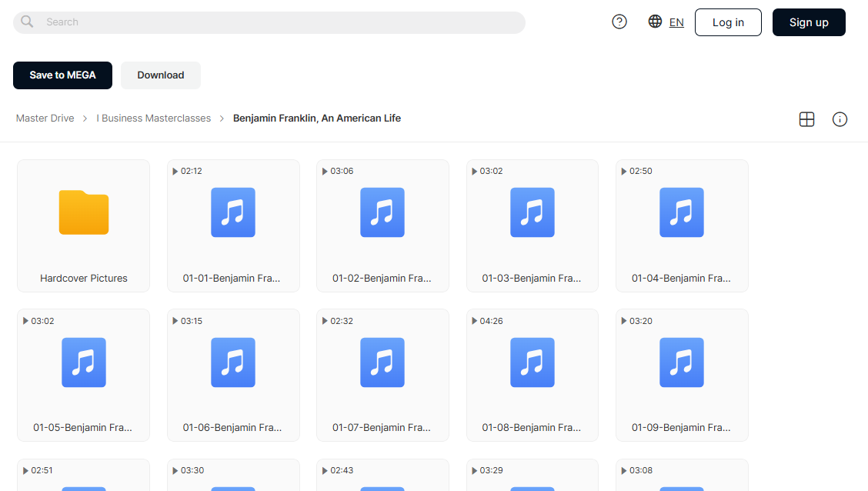The image size is (868, 491).
Task: Click the Download button
Action: [x=161, y=75]
